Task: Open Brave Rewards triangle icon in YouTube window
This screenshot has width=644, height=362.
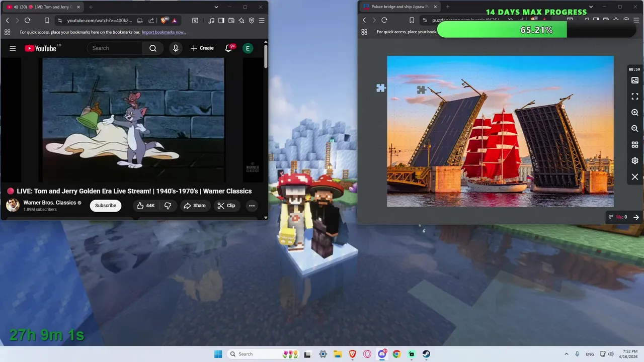Action: (174, 21)
